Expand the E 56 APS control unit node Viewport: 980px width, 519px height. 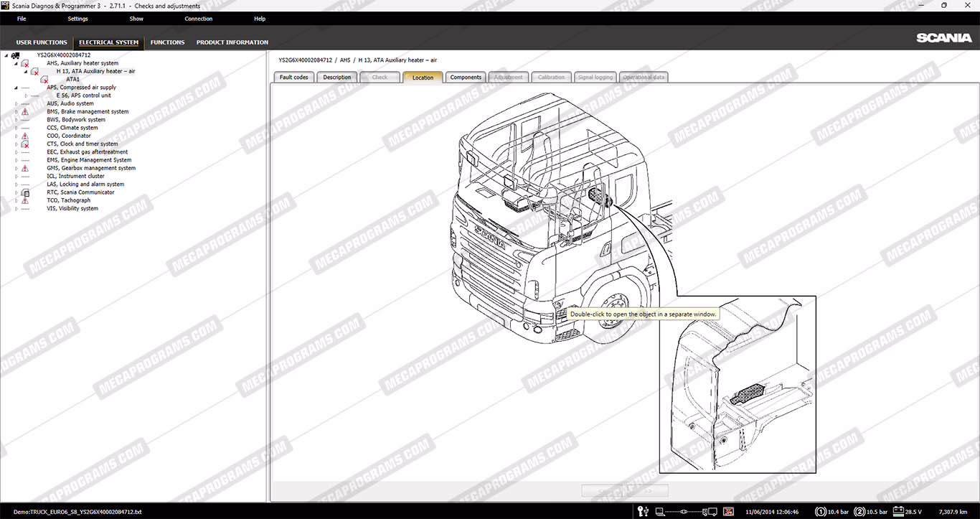pos(26,95)
